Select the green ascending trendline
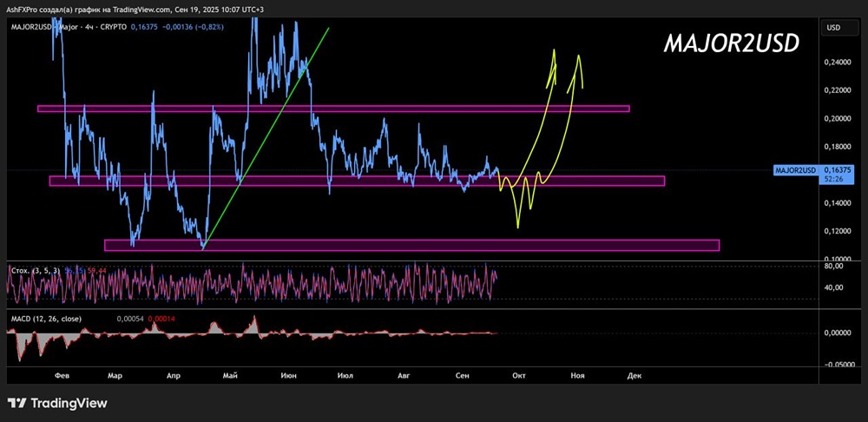868x422 pixels. 266,138
